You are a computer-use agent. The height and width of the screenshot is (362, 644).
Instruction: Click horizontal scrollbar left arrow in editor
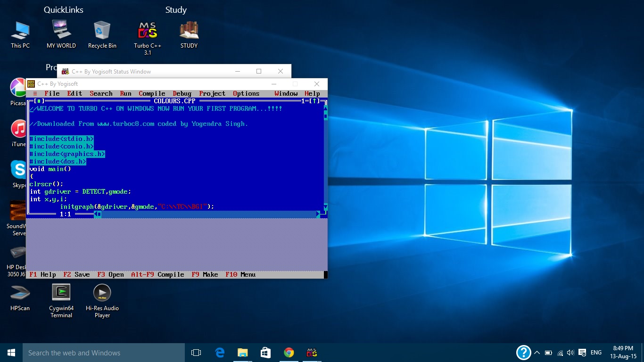point(95,214)
